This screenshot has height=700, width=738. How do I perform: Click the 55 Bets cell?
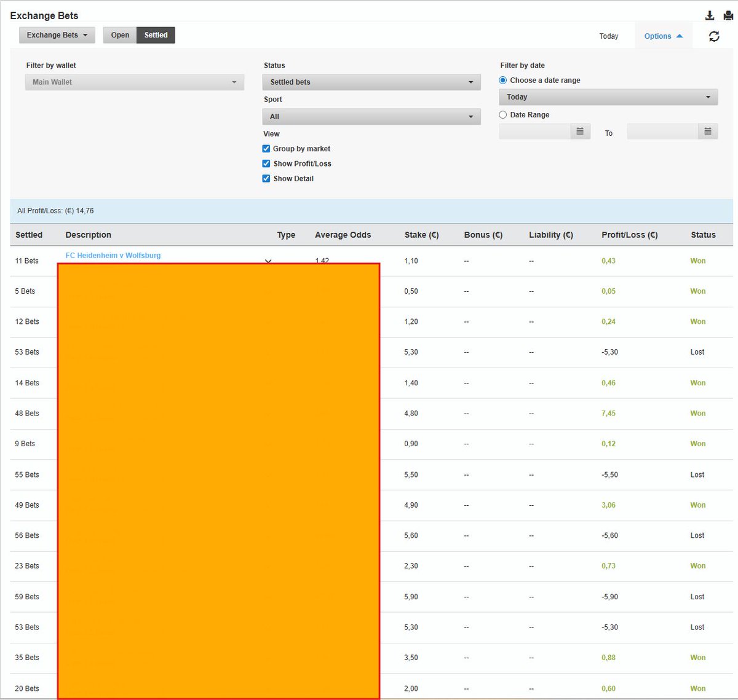(27, 475)
